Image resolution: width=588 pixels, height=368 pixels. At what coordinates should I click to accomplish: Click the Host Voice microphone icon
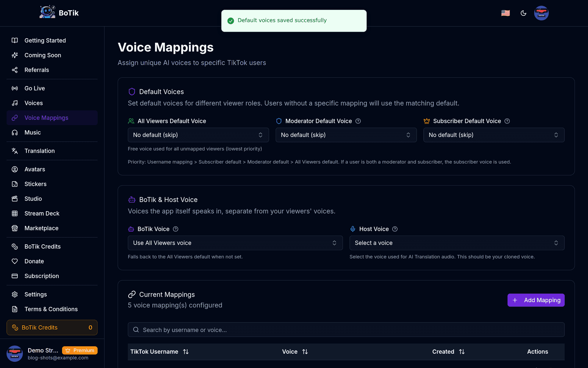(353, 229)
